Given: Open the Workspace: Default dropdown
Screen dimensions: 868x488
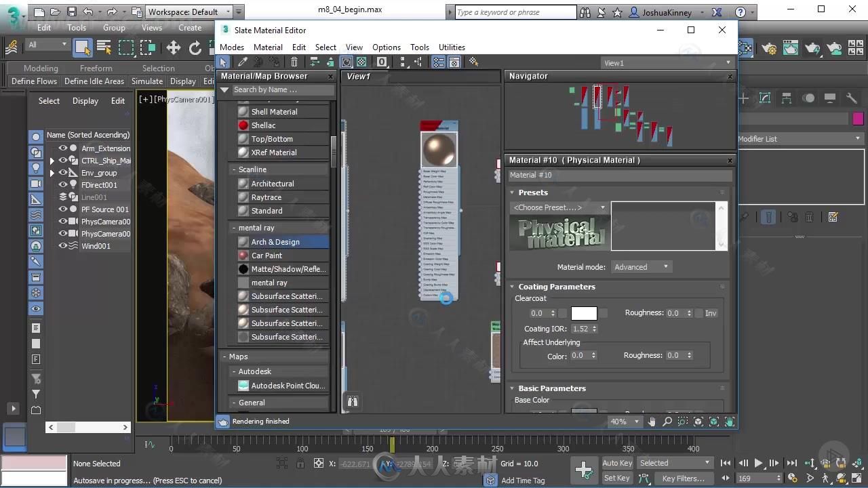Looking at the screenshot, I should [x=189, y=12].
